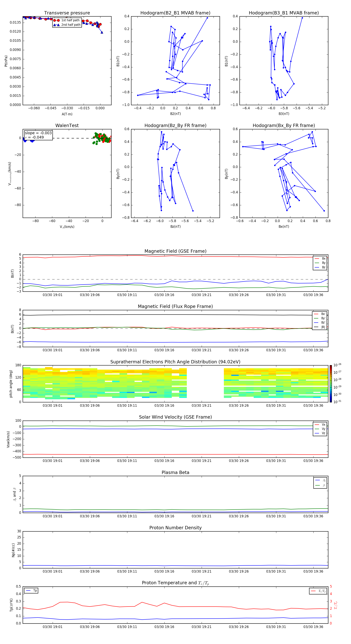The height and width of the screenshot is (644, 351).
Task: Click the 'Hodogram(B3_B1 MVAB frame)' title
Action: click(x=284, y=13)
